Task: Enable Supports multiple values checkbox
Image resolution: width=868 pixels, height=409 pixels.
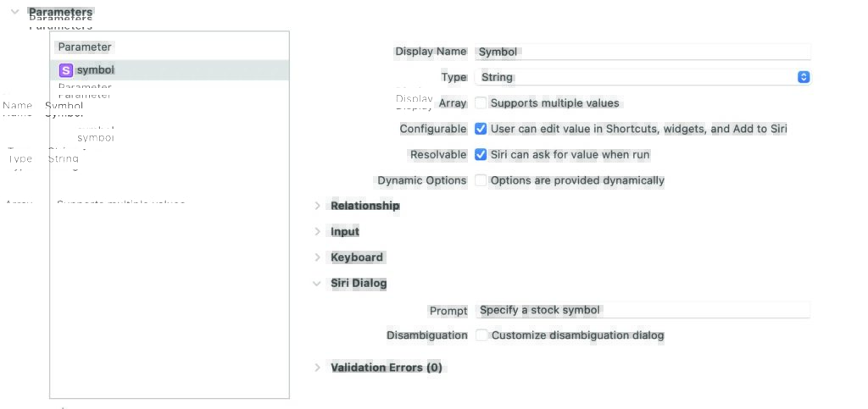Action: (x=481, y=103)
